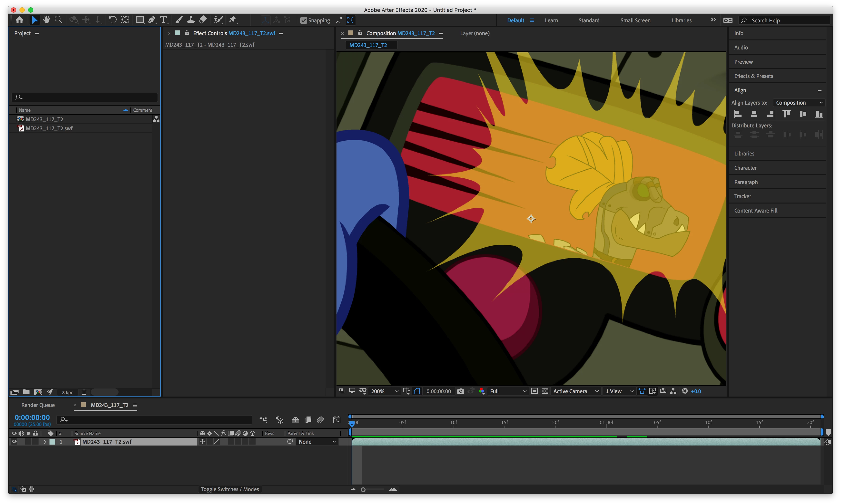Image resolution: width=841 pixels, height=504 pixels.
Task: Click the timeline zoom slider handle
Action: coord(363,489)
